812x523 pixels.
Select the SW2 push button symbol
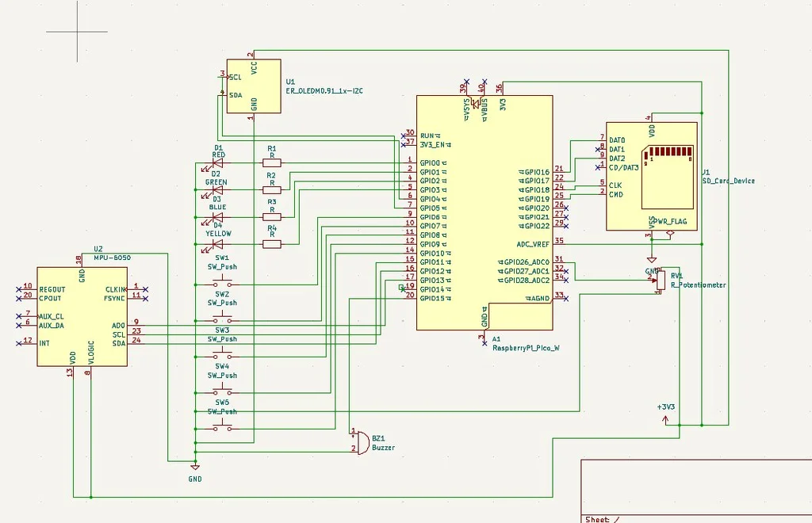coord(222,319)
